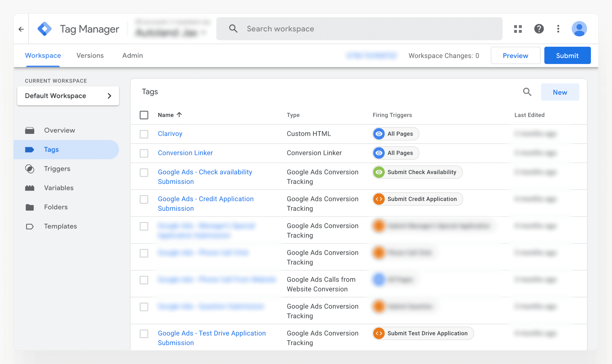Open the Folders section
Image resolution: width=612 pixels, height=364 pixels.
pos(56,207)
